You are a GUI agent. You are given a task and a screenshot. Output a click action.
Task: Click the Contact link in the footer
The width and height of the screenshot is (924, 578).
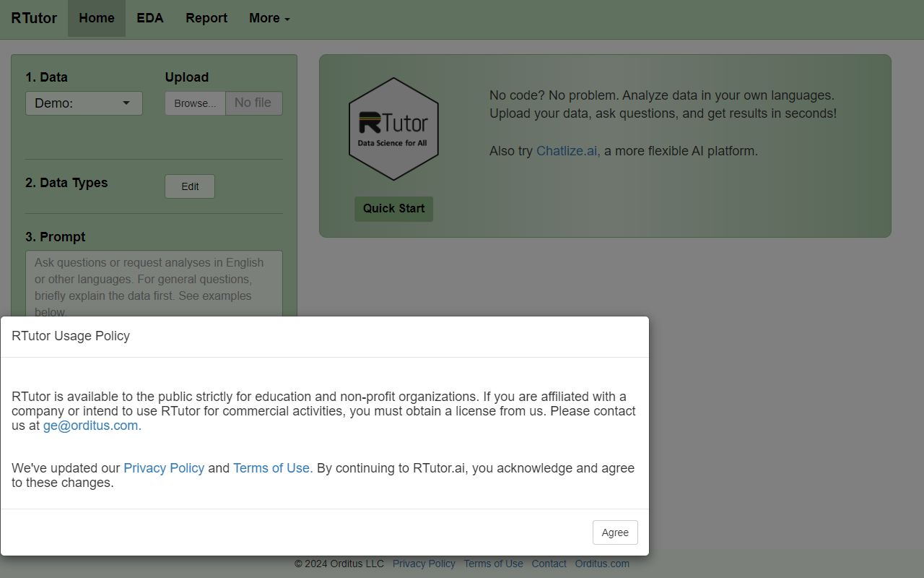coord(549,564)
